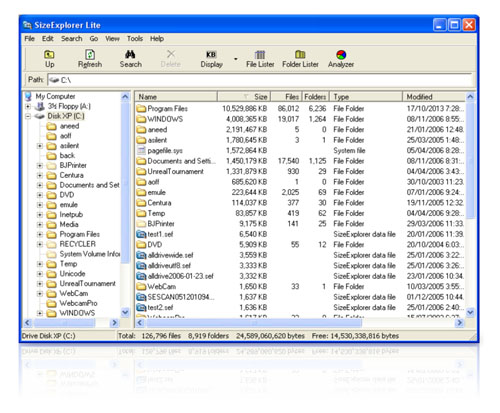The height and width of the screenshot is (413, 500).
Task: Open the Tools menu
Action: point(135,39)
